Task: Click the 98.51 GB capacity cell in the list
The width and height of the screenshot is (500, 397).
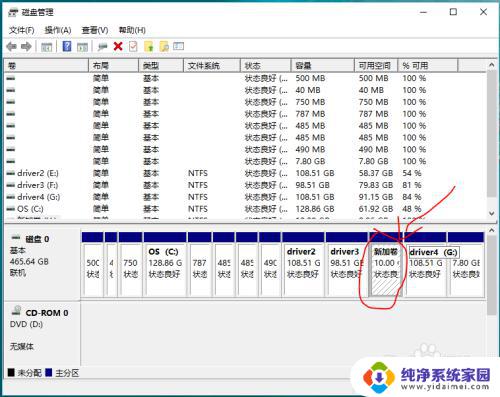Action: [x=312, y=185]
